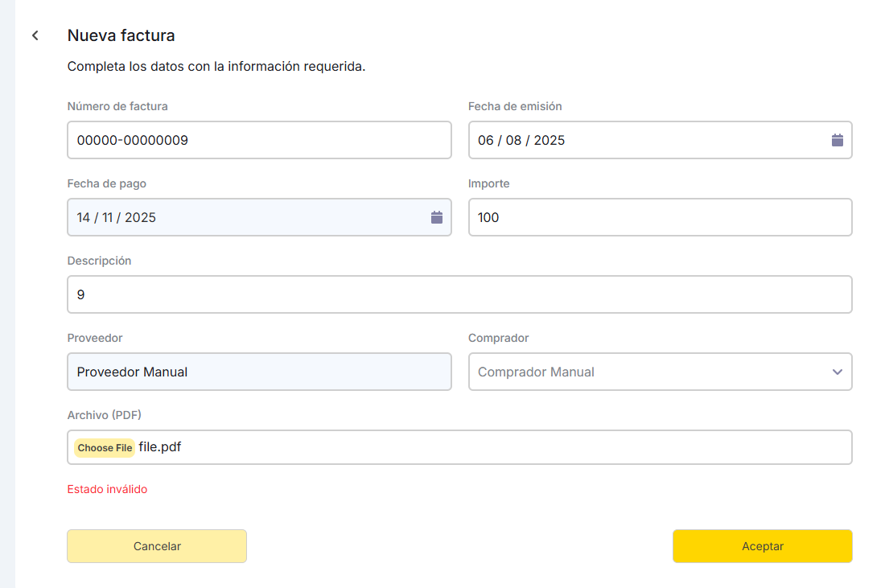
Task: Click the Proveedor Manual field
Action: pos(259,372)
